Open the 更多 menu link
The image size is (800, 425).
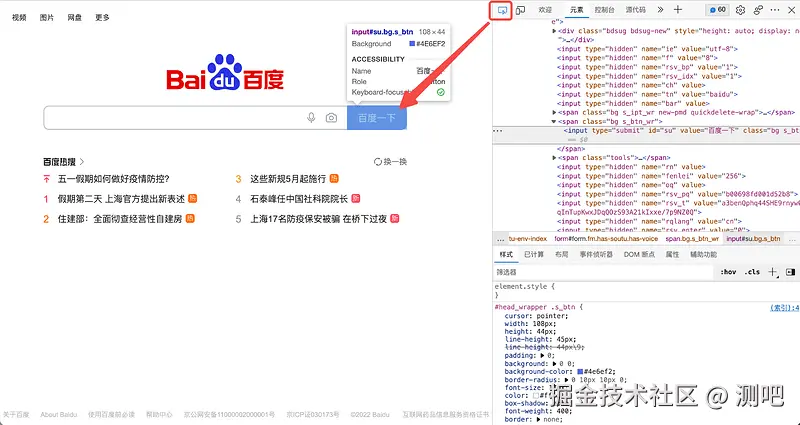(102, 17)
